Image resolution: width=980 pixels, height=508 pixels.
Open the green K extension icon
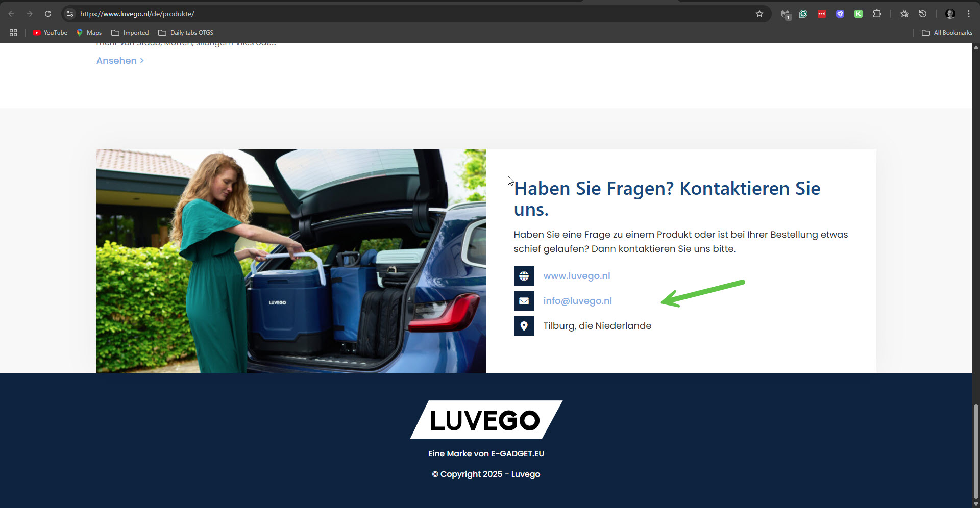tap(859, 14)
